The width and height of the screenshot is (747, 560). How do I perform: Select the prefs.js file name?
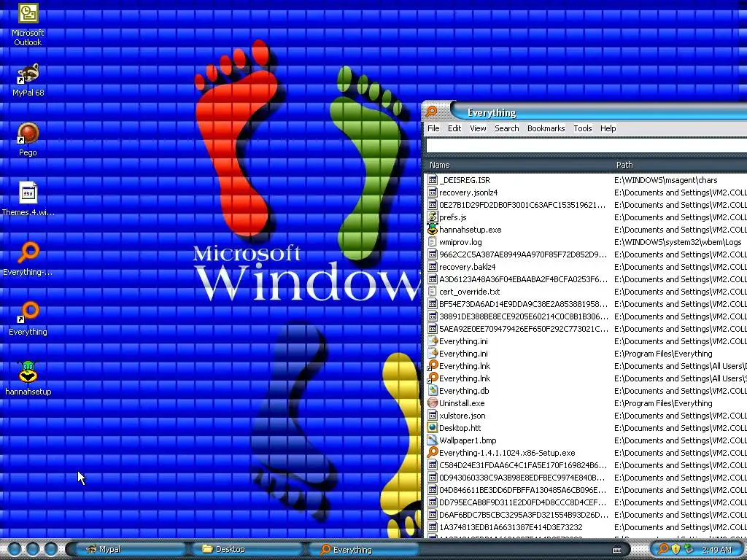(x=452, y=217)
